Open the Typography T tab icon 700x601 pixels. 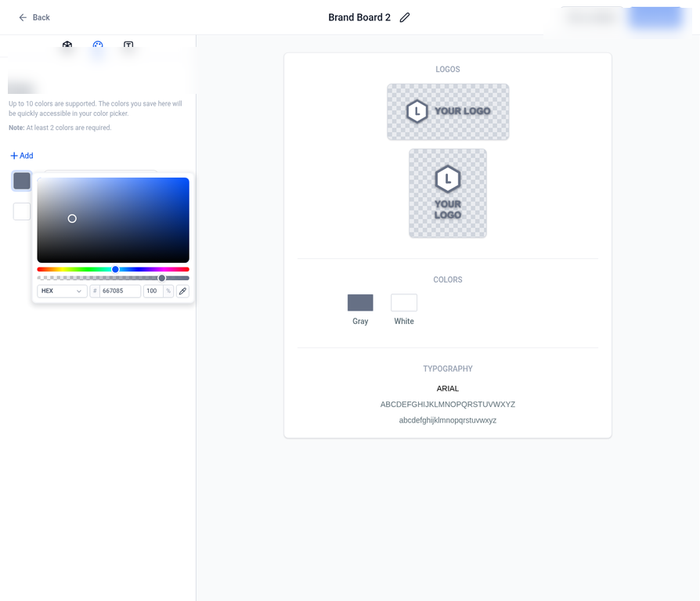tap(128, 45)
